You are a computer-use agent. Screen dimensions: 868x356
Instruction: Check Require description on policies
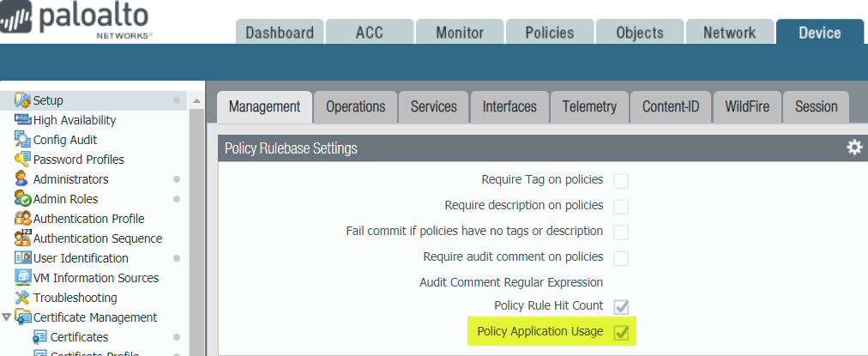[x=621, y=206]
